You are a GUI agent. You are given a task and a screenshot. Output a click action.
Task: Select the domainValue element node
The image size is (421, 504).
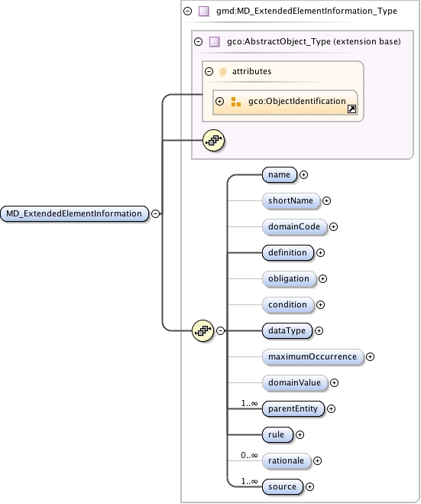click(x=295, y=382)
